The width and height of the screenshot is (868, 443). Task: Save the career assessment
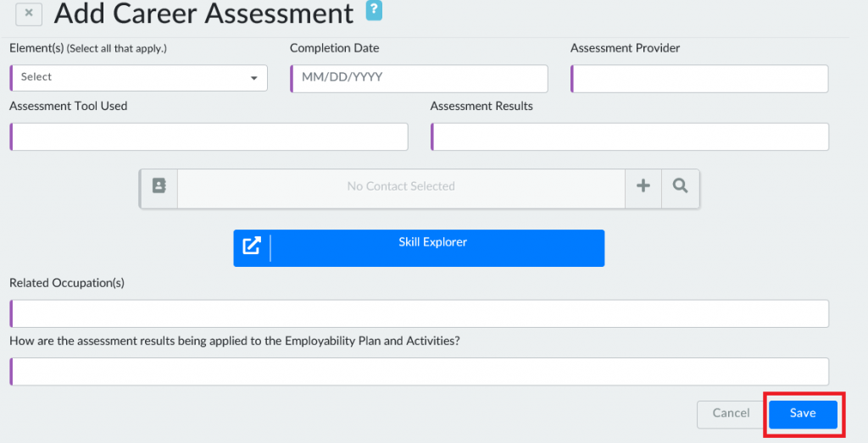pyautogui.click(x=803, y=413)
